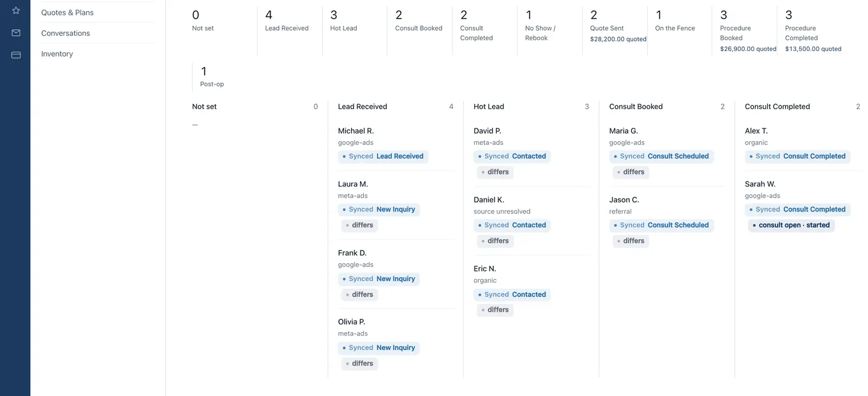Click Sarah W.'s Synced Consult Completed badge

pyautogui.click(x=798, y=209)
